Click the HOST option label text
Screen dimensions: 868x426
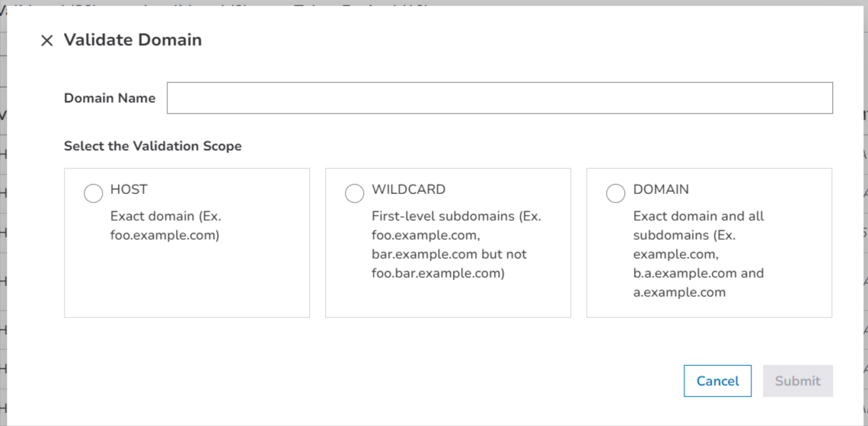click(129, 189)
